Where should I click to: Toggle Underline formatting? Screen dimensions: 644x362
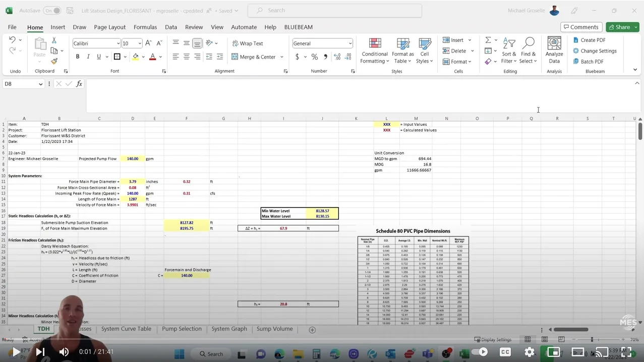[x=99, y=57]
